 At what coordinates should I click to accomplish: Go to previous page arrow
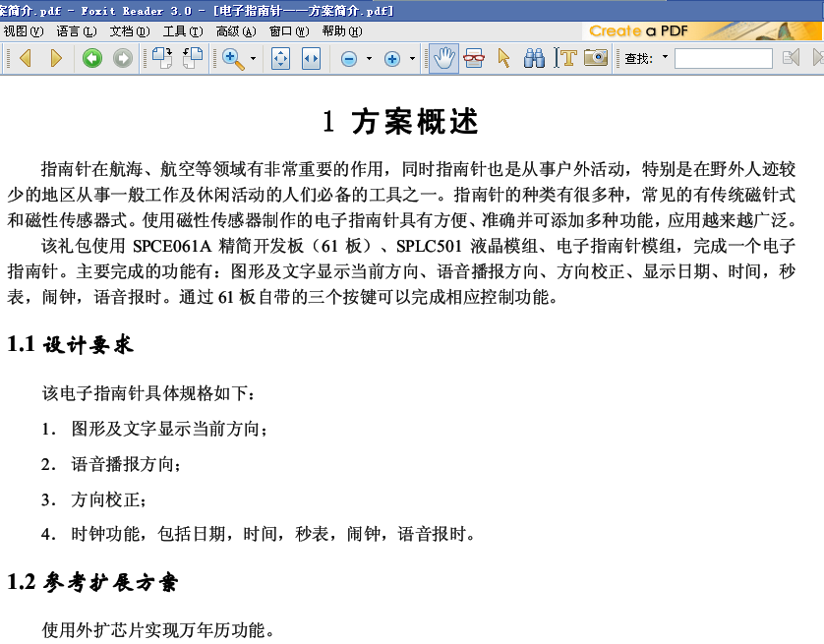pyautogui.click(x=26, y=58)
